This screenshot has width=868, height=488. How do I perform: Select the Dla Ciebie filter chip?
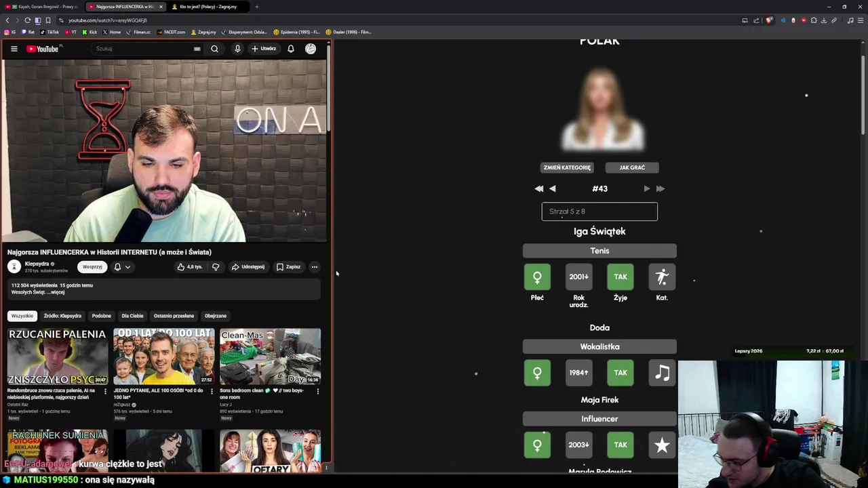click(132, 316)
